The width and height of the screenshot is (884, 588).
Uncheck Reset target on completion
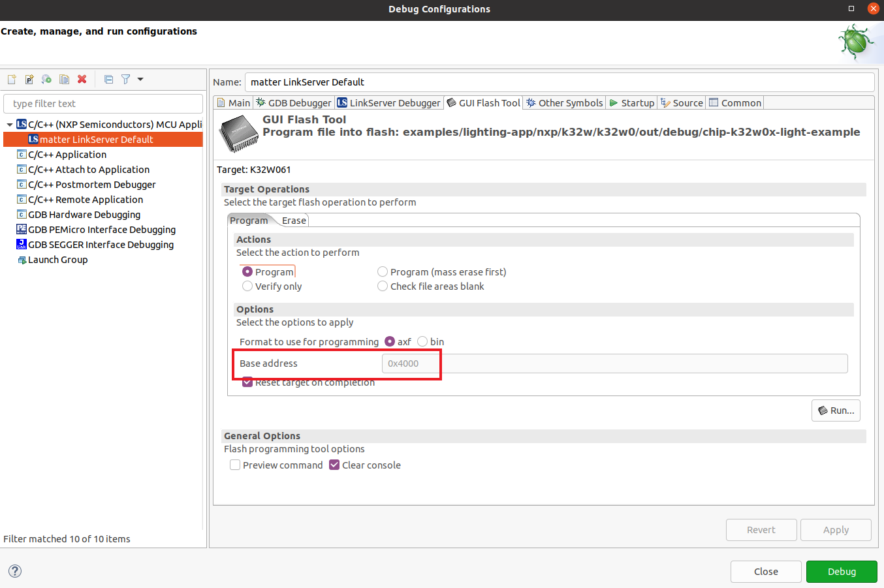[x=247, y=382]
